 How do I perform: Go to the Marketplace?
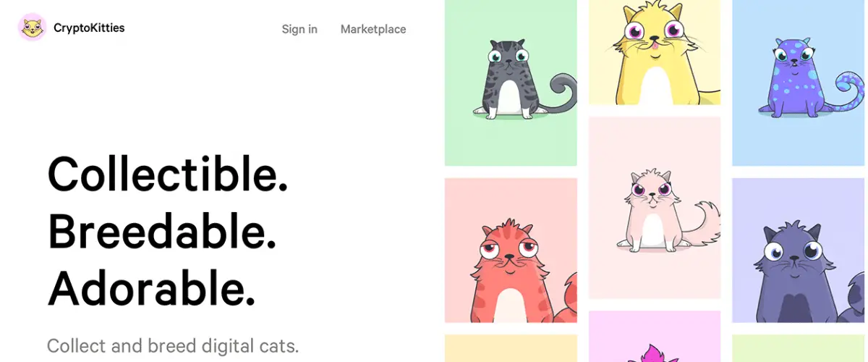coord(373,29)
